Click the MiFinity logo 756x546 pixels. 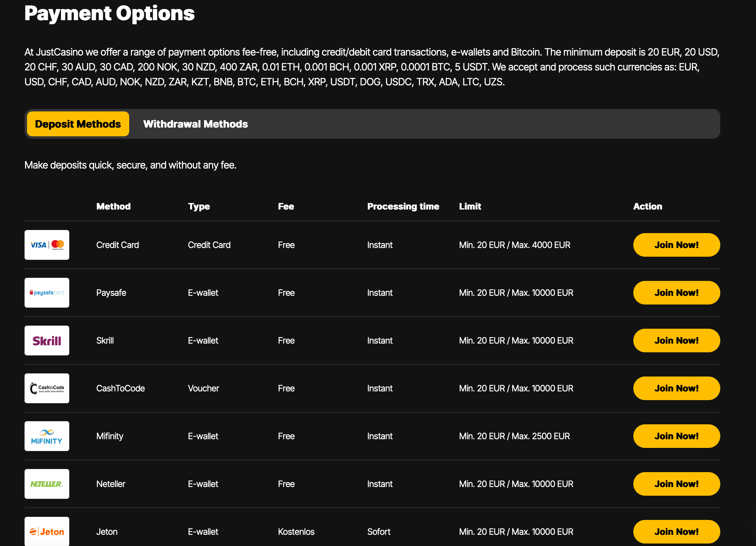[47, 436]
